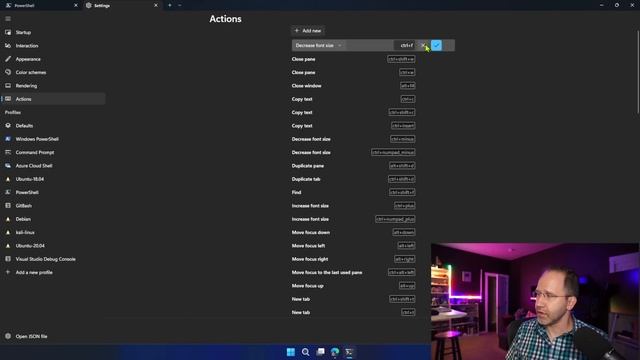Image resolution: width=640 pixels, height=360 pixels.
Task: Open the Appearance settings page
Action: (53, 59)
